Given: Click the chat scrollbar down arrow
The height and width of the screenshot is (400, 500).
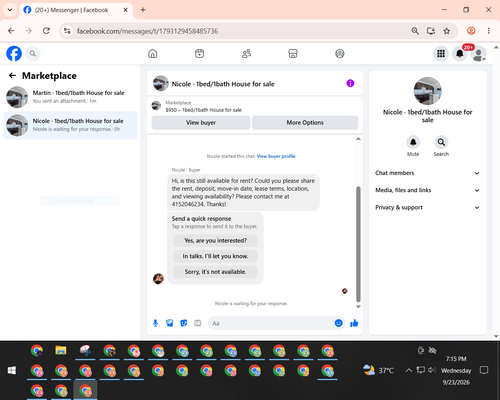Looking at the screenshot, I should [x=358, y=307].
